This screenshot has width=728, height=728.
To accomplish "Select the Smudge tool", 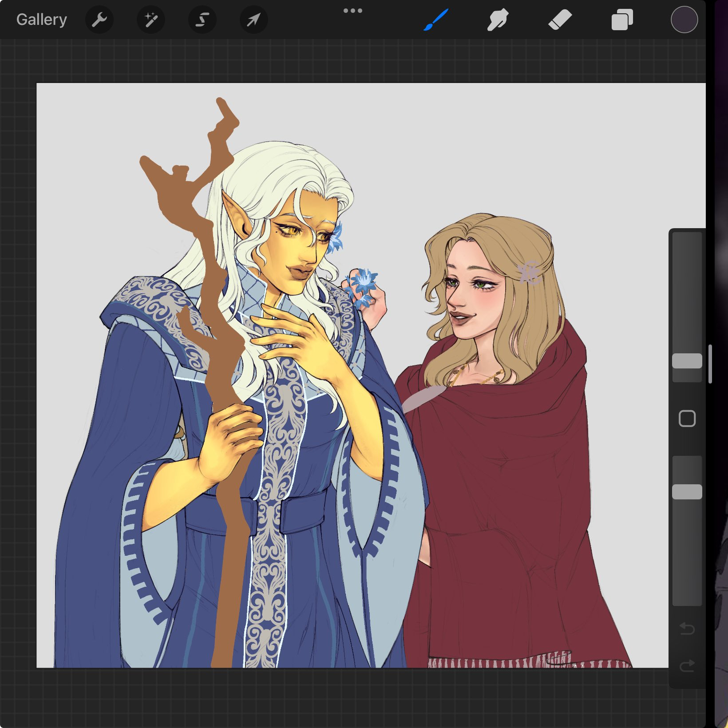I will click(x=498, y=20).
